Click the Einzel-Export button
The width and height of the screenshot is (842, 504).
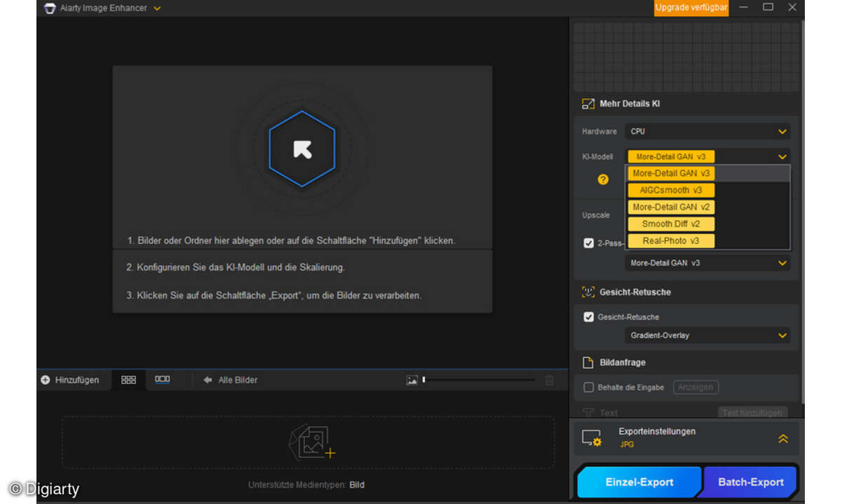(639, 482)
